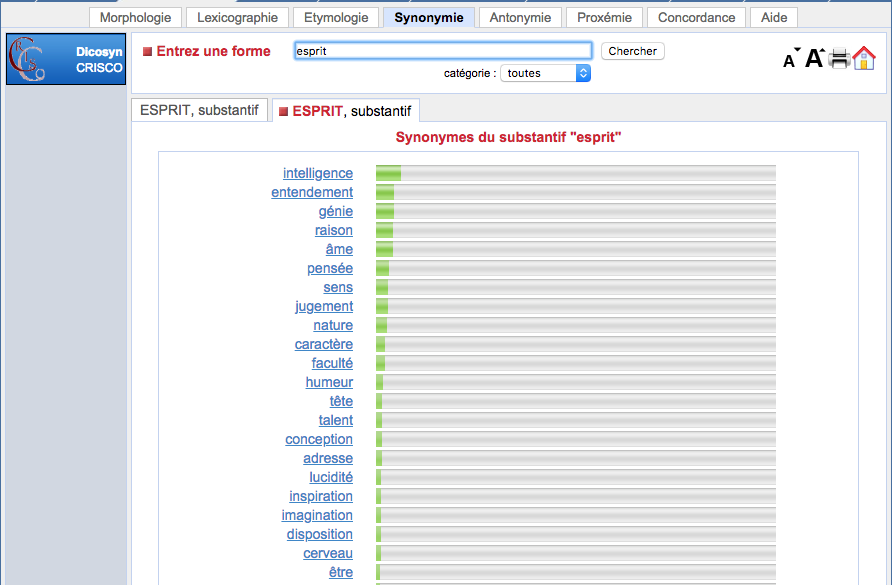Open the Morphologie tab

point(136,18)
